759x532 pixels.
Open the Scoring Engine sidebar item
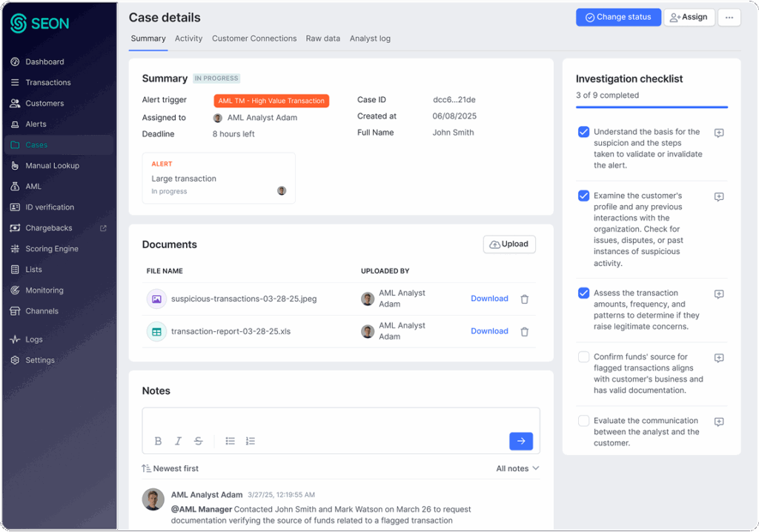(x=52, y=249)
